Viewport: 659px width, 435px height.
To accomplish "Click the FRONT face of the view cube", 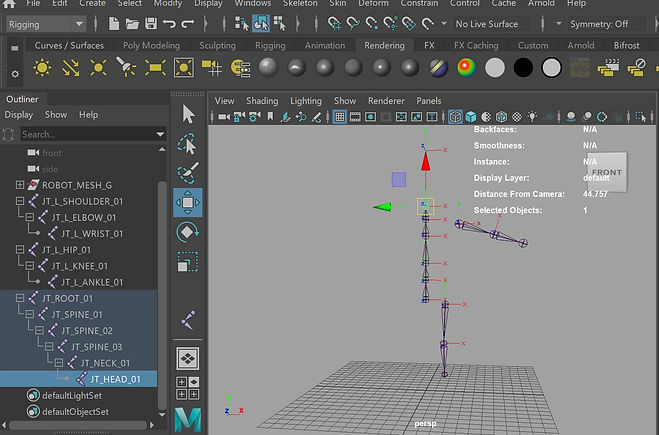I will click(x=607, y=172).
